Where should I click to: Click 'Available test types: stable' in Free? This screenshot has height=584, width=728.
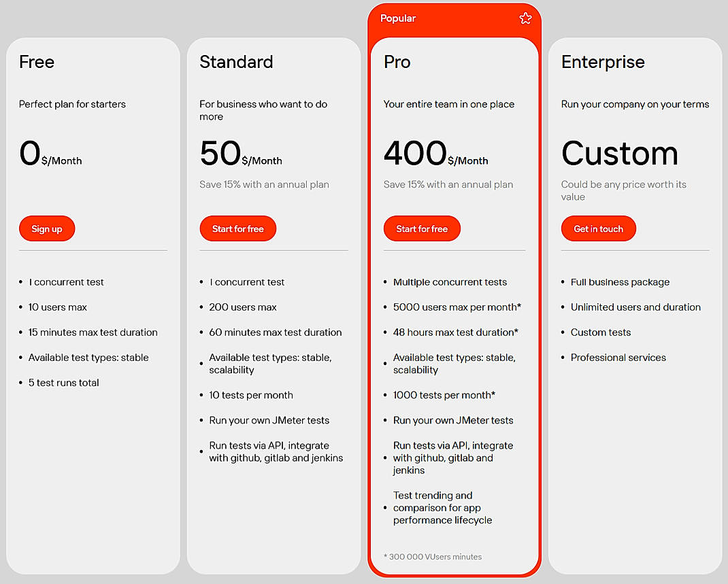(x=88, y=358)
